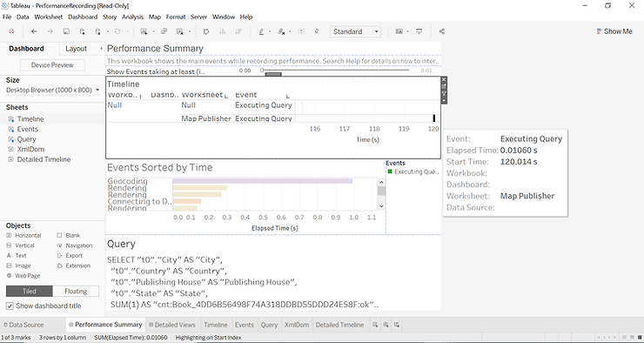Image resolution: width=644 pixels, height=343 pixels.
Task: Open the Pause Auto Updates dropdown arrow
Action: [x=107, y=31]
